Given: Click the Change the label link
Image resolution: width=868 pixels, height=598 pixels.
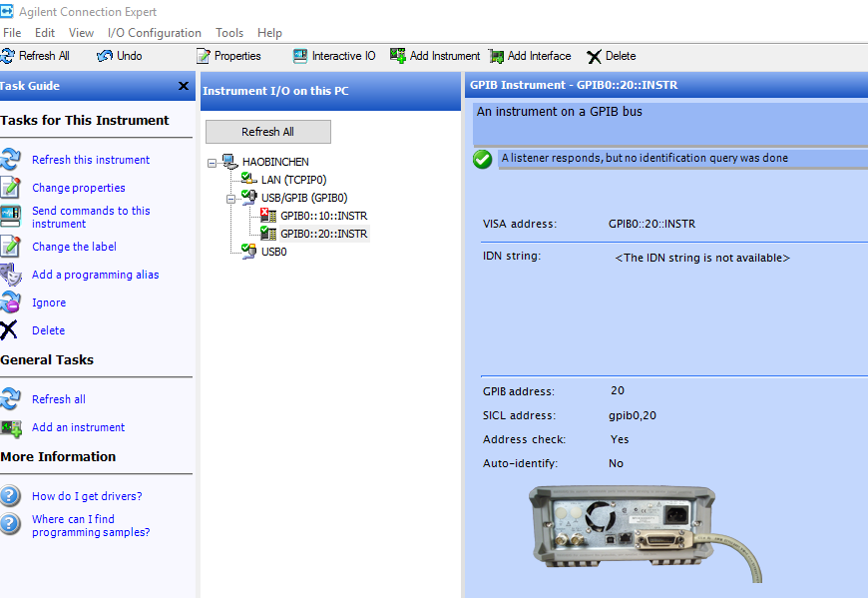Looking at the screenshot, I should pos(74,247).
